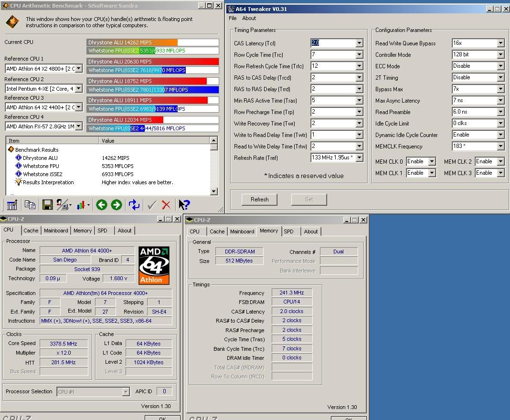The height and width of the screenshot is (420, 510).
Task: Open Memory tab in CPU-Z processor window
Action: 83,231
